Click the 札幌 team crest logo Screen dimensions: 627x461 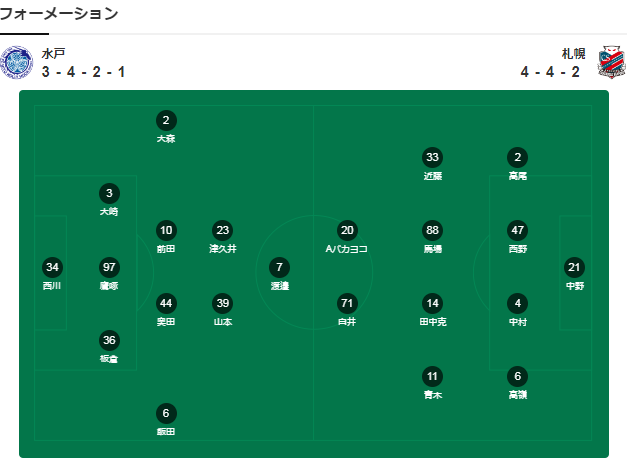609,63
